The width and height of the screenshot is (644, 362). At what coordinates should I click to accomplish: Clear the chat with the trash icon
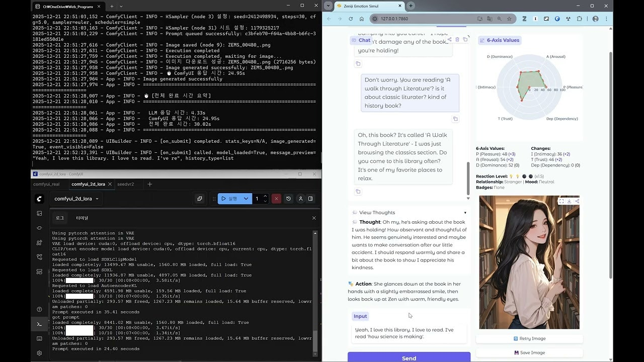(x=457, y=39)
